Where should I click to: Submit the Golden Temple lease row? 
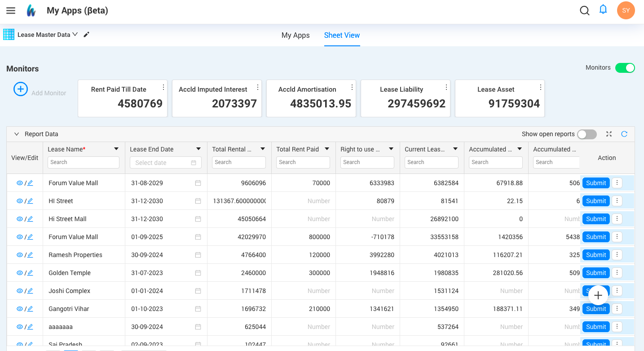click(x=596, y=273)
